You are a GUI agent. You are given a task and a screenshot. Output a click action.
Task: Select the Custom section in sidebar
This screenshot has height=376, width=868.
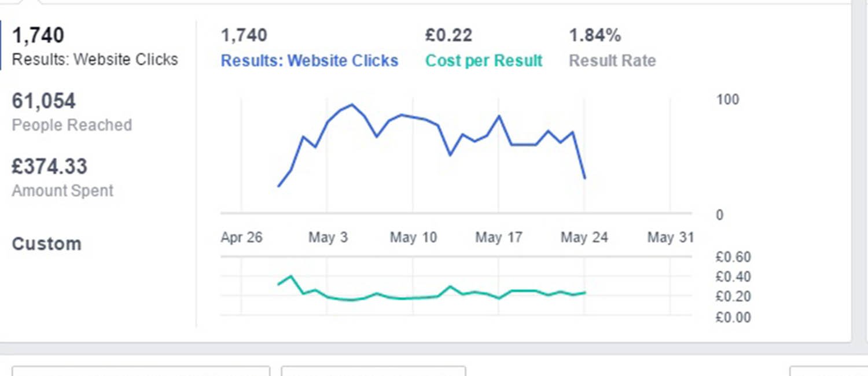coord(46,244)
